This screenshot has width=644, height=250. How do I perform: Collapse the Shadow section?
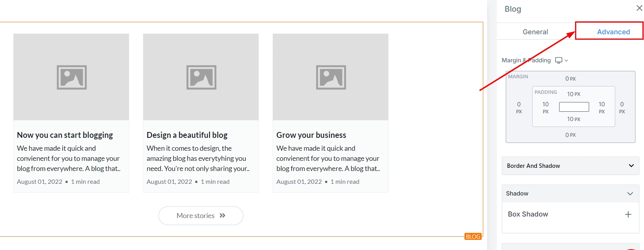630,194
